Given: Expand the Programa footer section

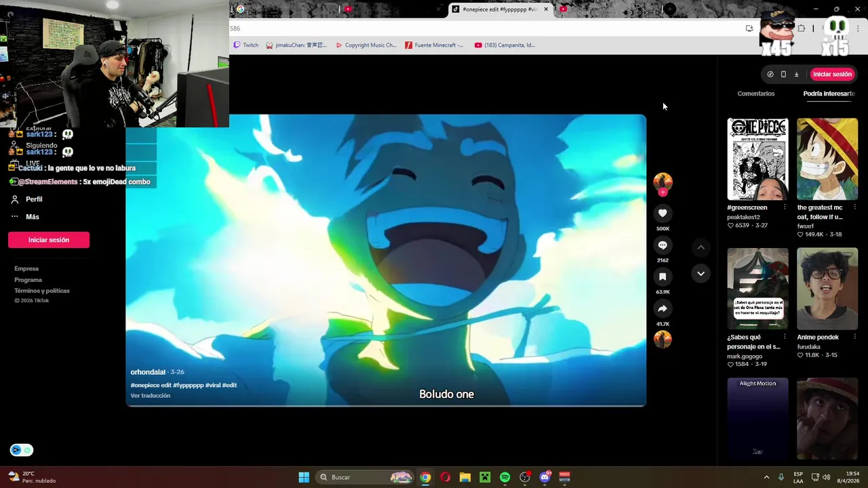Looking at the screenshot, I should click(28, 280).
